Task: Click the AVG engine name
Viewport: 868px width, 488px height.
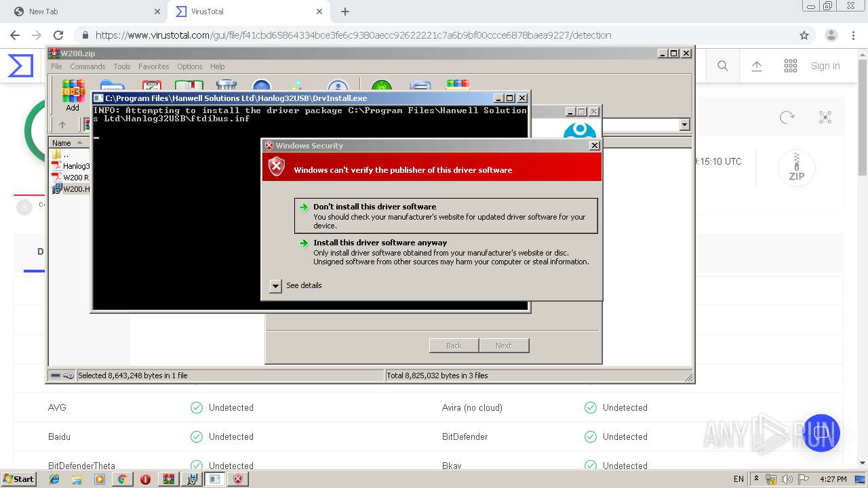Action: 57,407
